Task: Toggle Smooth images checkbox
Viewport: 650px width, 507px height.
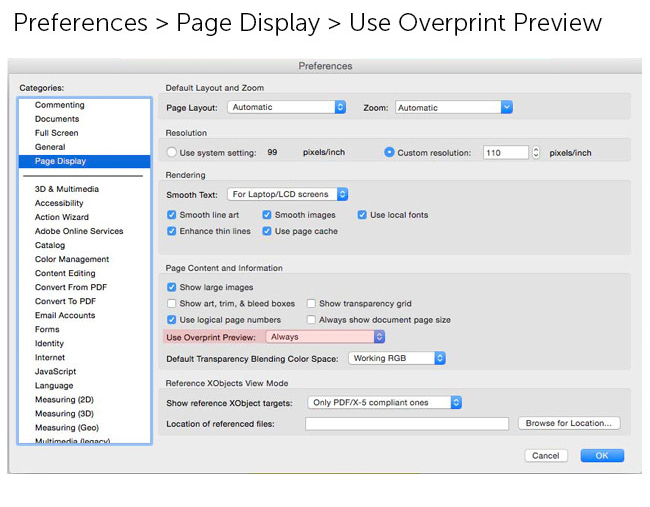Action: coord(267,215)
